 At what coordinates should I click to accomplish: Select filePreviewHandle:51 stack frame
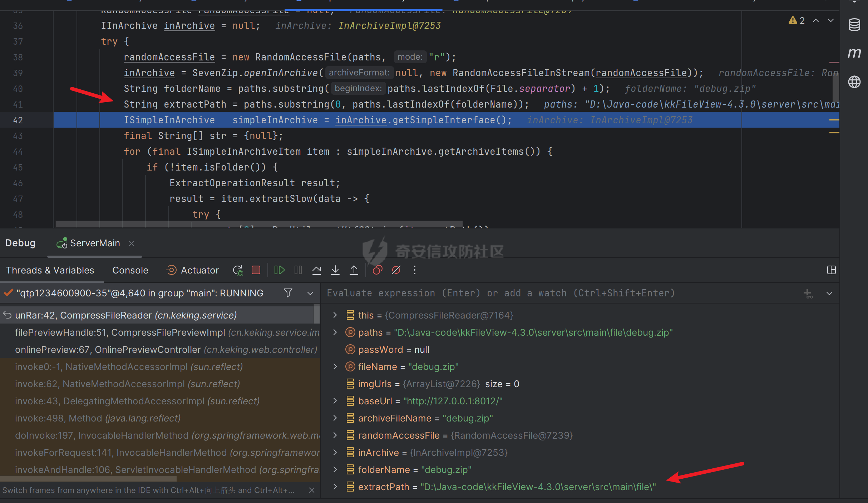tap(160, 332)
